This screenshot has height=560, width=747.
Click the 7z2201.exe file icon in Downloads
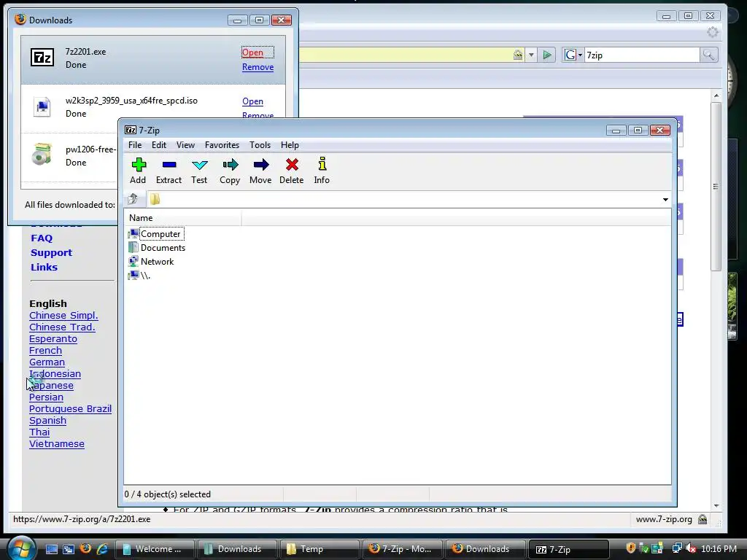click(42, 58)
